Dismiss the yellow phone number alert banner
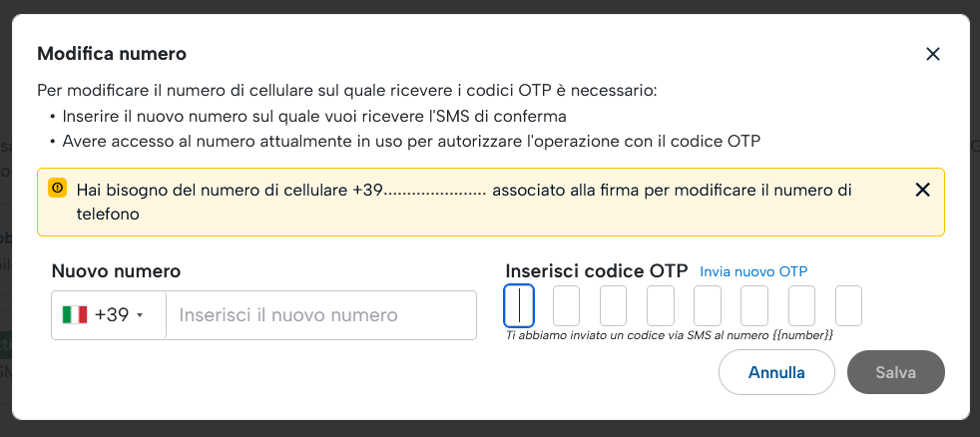 coord(922,190)
